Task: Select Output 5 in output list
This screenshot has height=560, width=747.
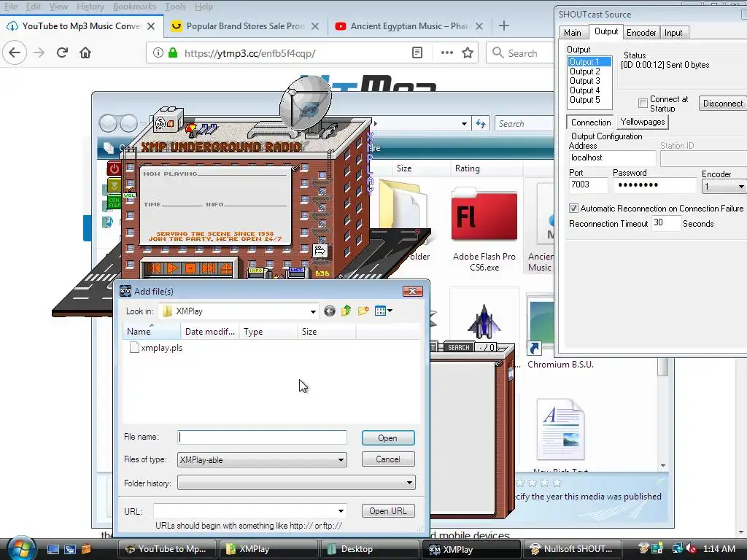Action: [584, 100]
